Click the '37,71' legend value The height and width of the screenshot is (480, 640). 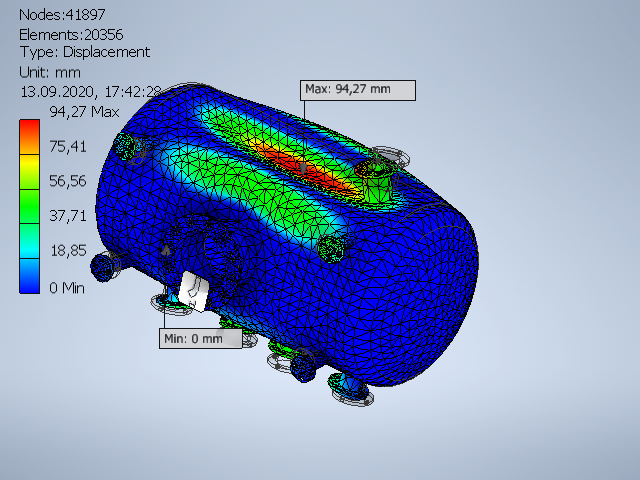coord(68,216)
